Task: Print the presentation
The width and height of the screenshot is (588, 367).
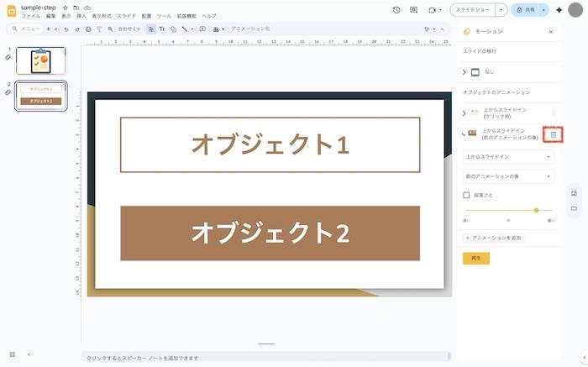Action: pos(88,29)
